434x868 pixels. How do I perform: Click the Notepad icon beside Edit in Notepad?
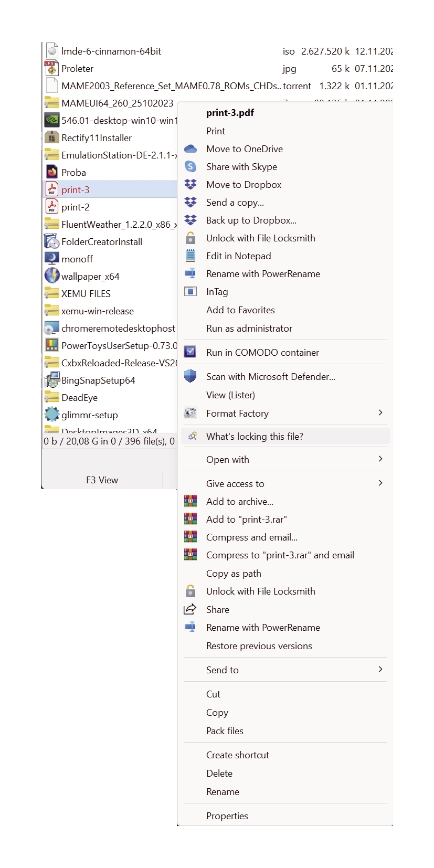[x=190, y=256]
